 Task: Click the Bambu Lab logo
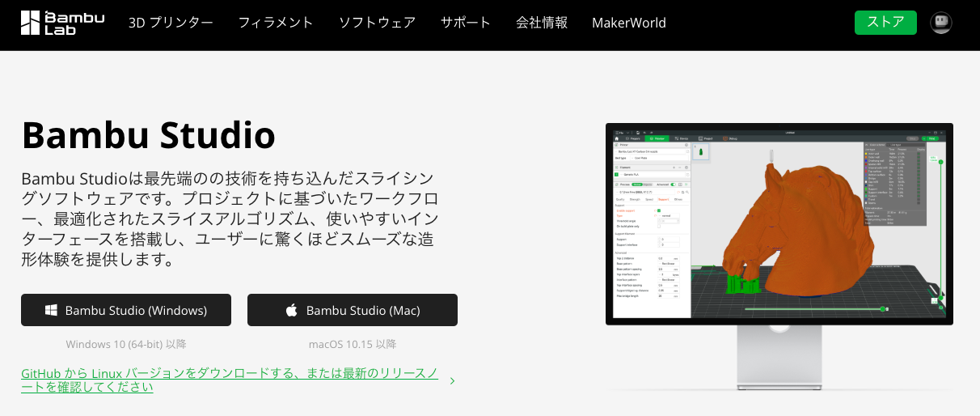[62, 23]
